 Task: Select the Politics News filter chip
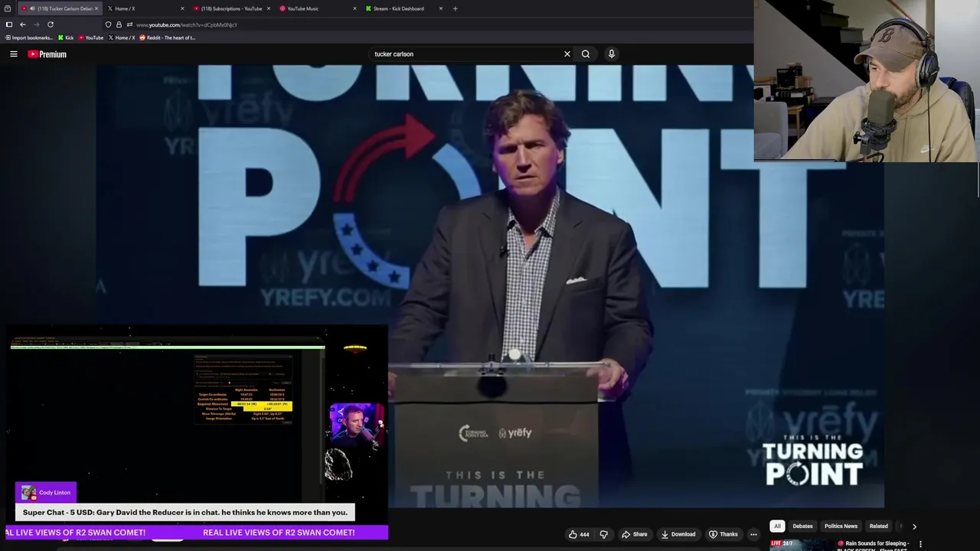(x=841, y=526)
